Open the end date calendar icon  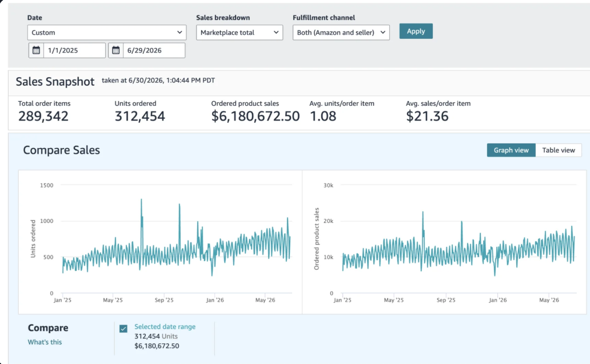click(116, 50)
